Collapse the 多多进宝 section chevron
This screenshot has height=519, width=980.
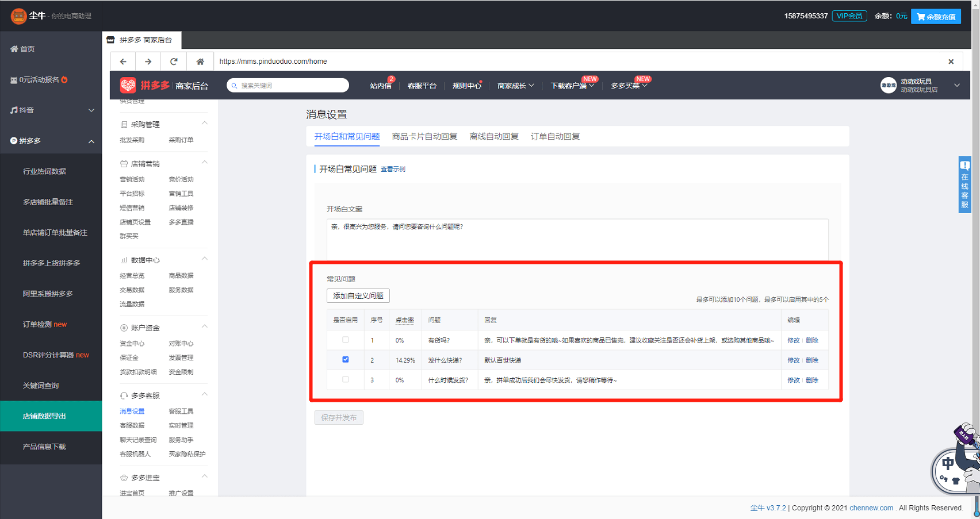(x=205, y=476)
